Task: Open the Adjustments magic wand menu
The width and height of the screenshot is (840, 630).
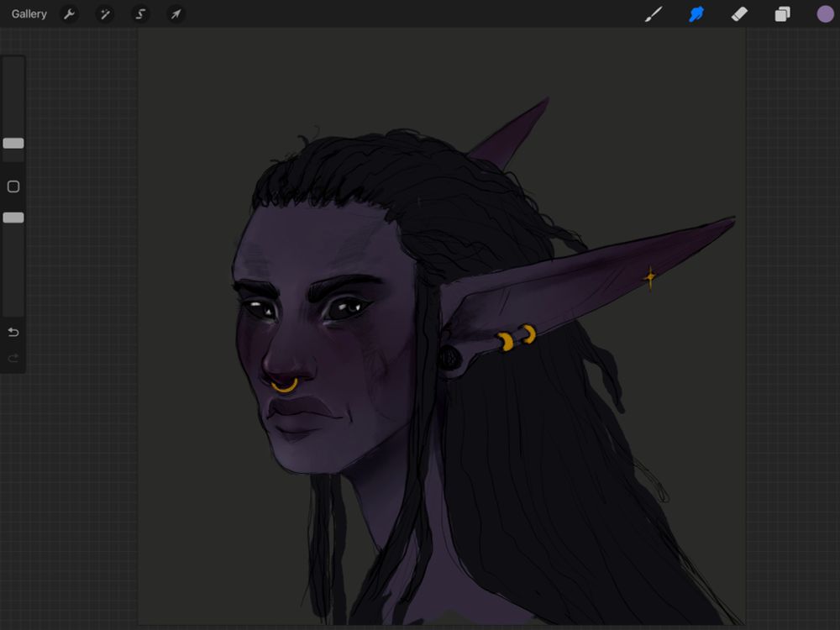Action: 105,14
